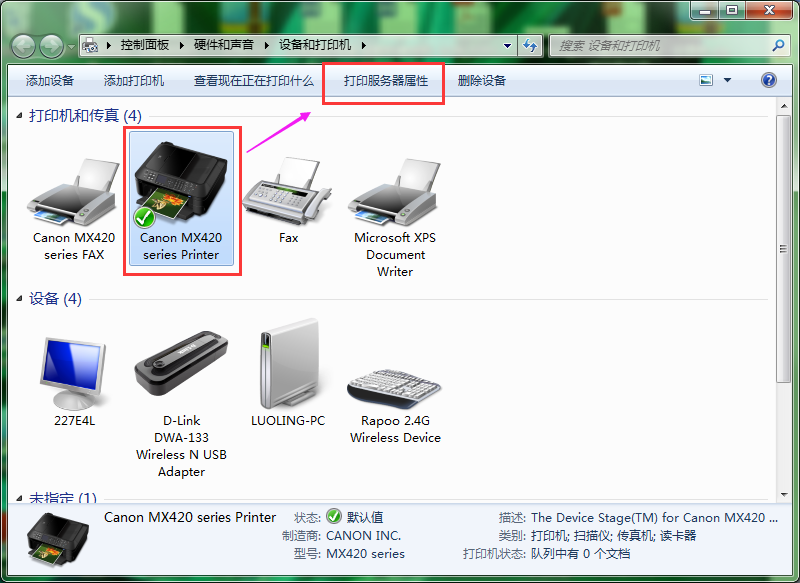This screenshot has width=800, height=583.
Task: Click the vertical scrollbar down arrow
Action: click(x=784, y=495)
